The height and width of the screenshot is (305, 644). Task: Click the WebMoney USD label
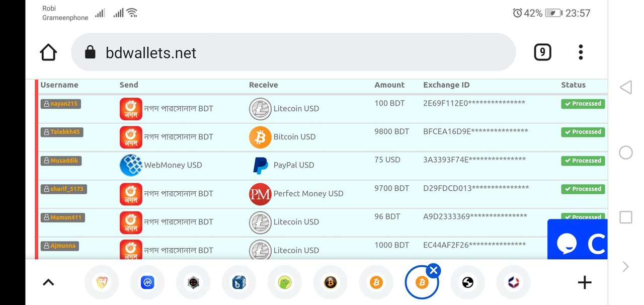pos(173,165)
